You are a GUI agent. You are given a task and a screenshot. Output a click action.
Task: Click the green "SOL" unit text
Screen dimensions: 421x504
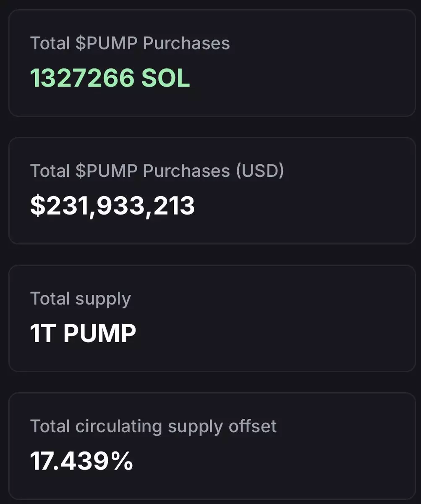coord(166,78)
